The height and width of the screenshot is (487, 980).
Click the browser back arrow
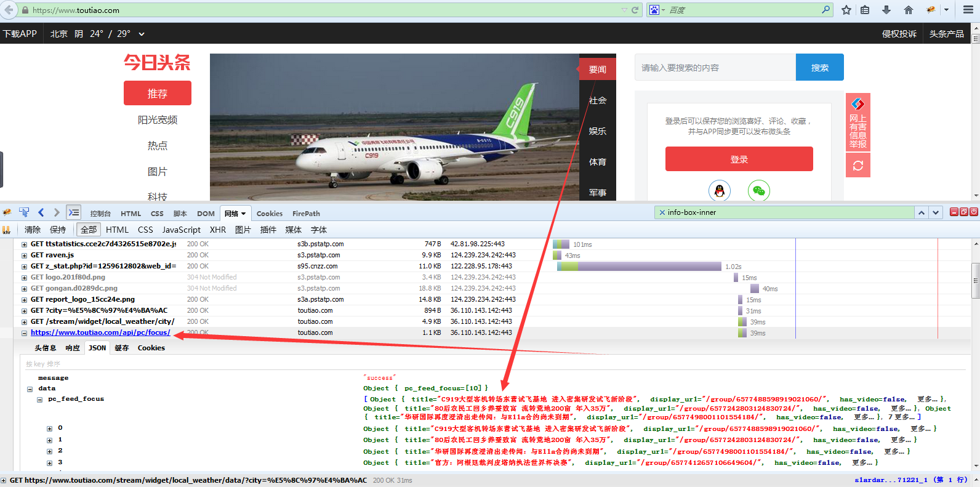9,10
